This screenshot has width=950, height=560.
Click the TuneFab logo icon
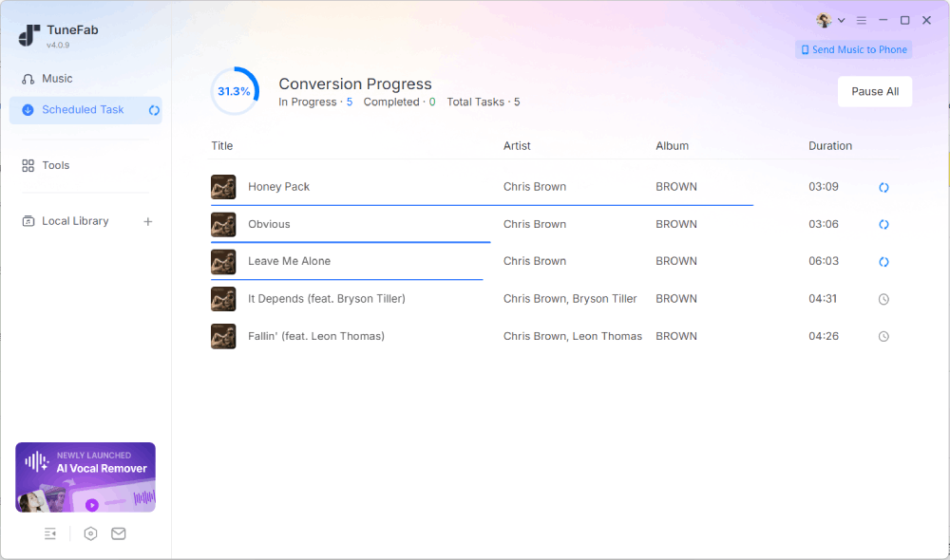click(x=29, y=35)
